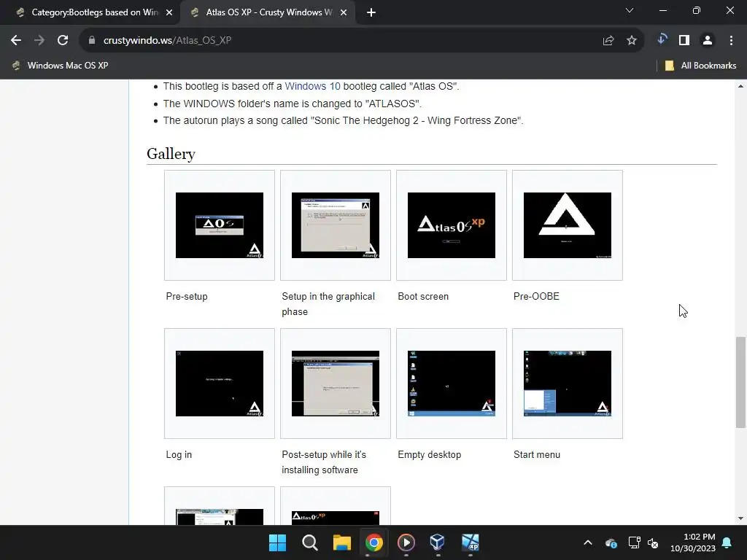This screenshot has height=560, width=747.
Task: Show hidden system tray icons
Action: coord(588,542)
